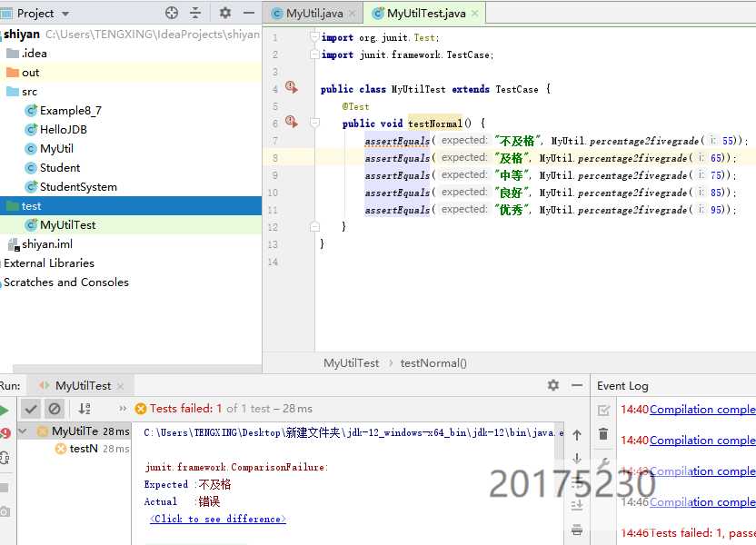Screen dimensions: 756x545
Task: Click run gutter icon for class MyUtilTest
Action: (x=291, y=87)
